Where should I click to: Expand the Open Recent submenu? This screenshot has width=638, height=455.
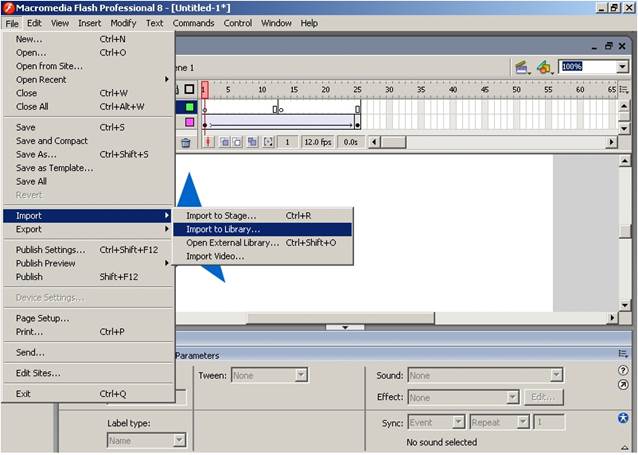90,79
